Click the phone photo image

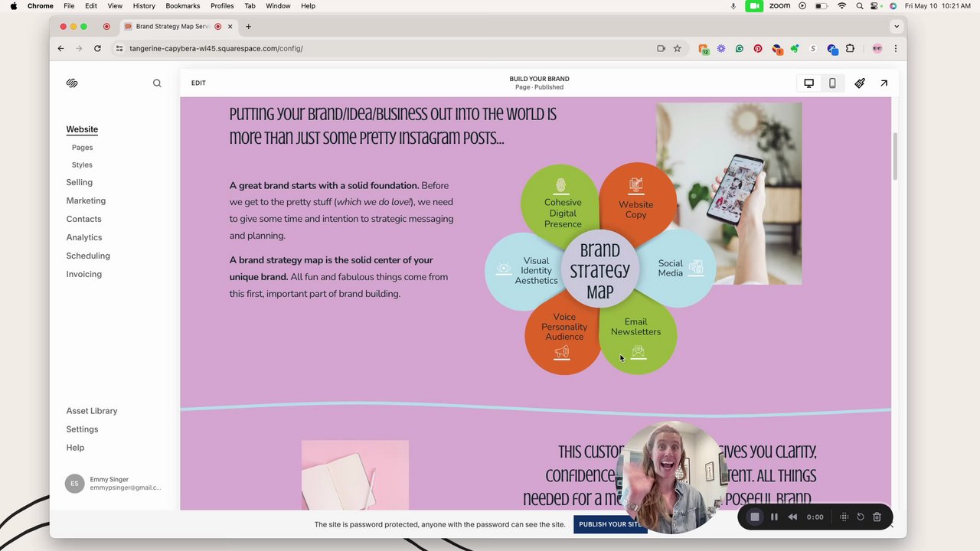pyautogui.click(x=729, y=194)
